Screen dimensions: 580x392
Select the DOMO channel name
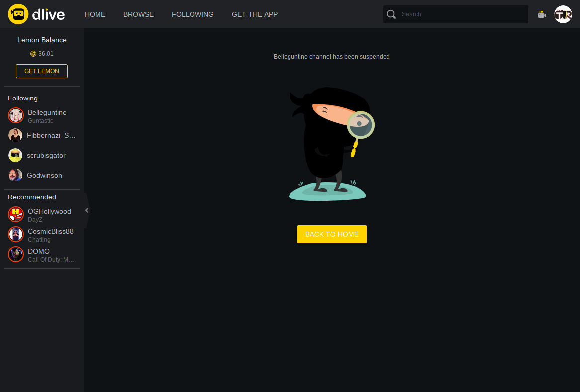point(39,252)
